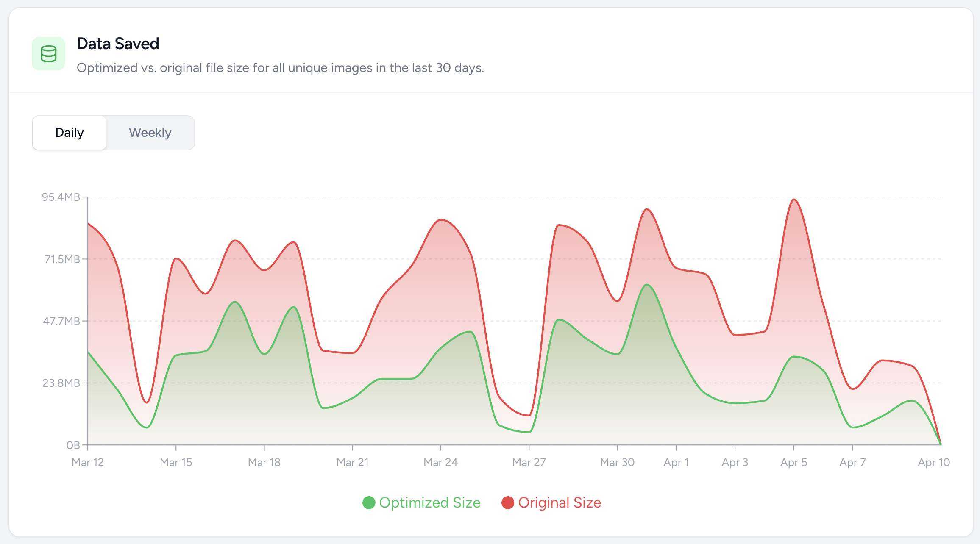The image size is (980, 544).
Task: Switch to the Weekly tab
Action: coord(150,133)
